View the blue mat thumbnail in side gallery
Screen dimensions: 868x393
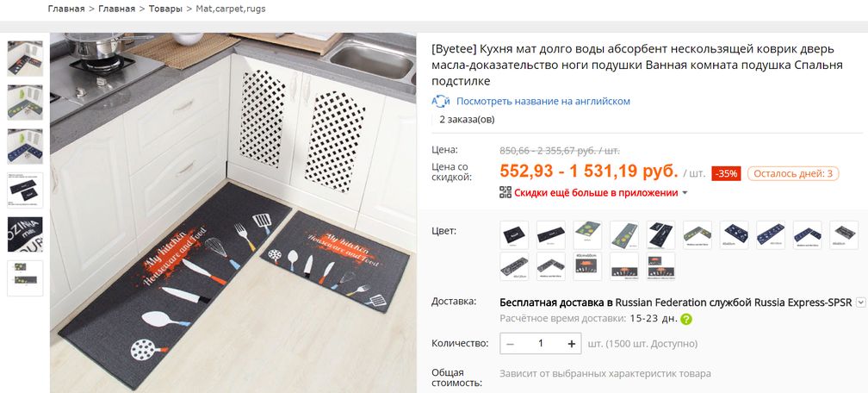click(25, 147)
